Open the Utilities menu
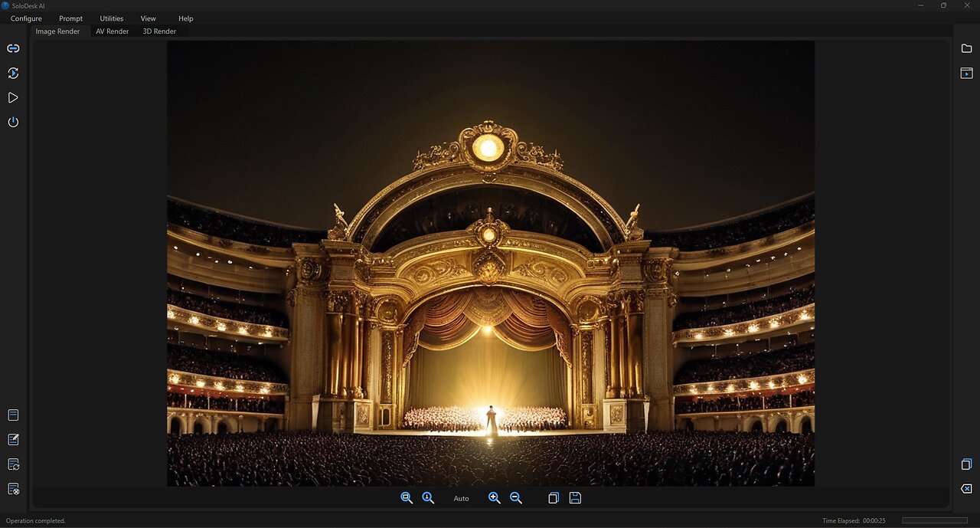This screenshot has width=980, height=528. (111, 18)
